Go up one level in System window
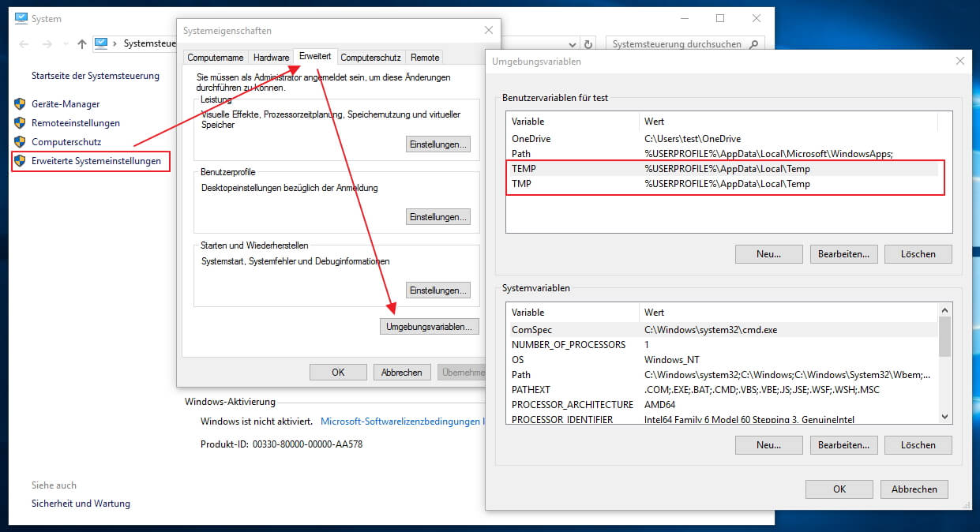 pos(82,44)
